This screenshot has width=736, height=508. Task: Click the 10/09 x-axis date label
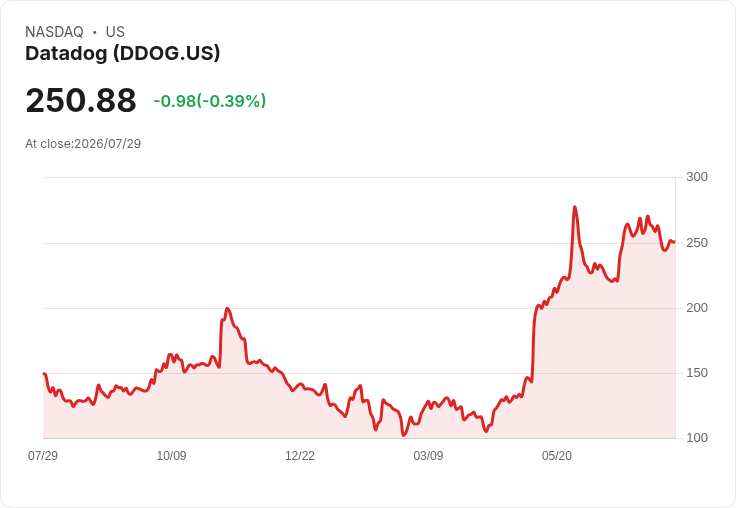(171, 455)
